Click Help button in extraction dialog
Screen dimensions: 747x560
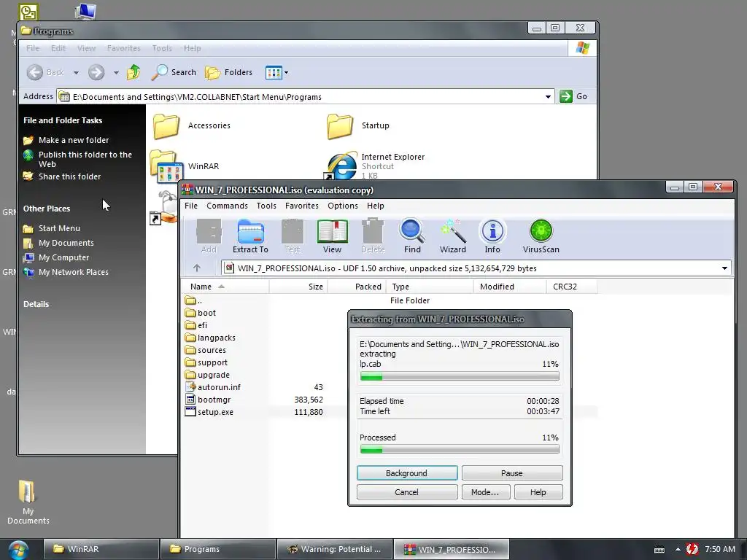pyautogui.click(x=538, y=492)
